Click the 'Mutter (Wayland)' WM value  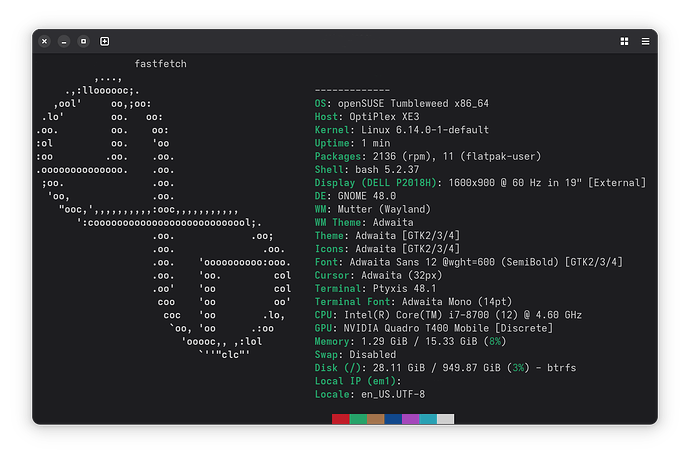pos(384,209)
